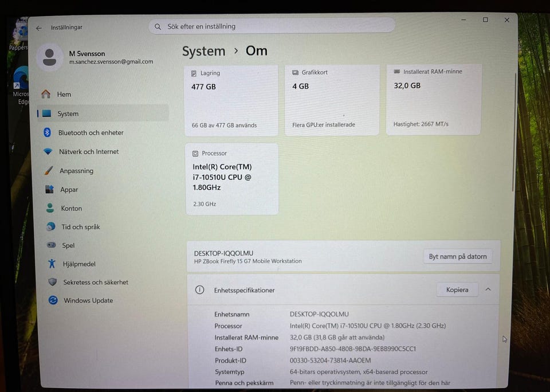This screenshot has width=550, height=392.
Task: Click the Tid och språk globe icon
Action: [51, 227]
